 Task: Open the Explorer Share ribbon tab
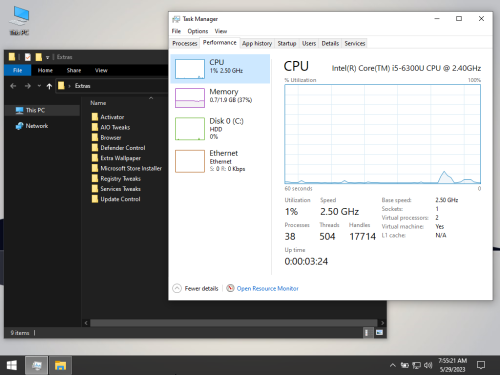74,70
